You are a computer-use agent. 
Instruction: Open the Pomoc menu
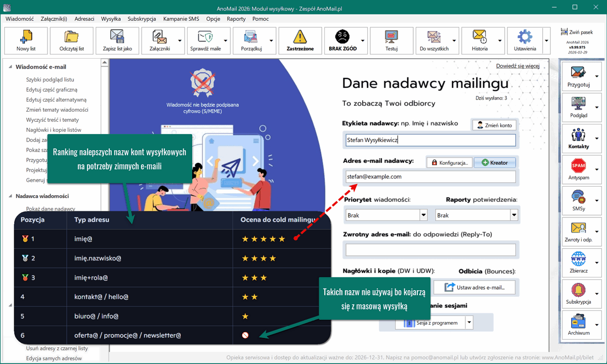(260, 19)
